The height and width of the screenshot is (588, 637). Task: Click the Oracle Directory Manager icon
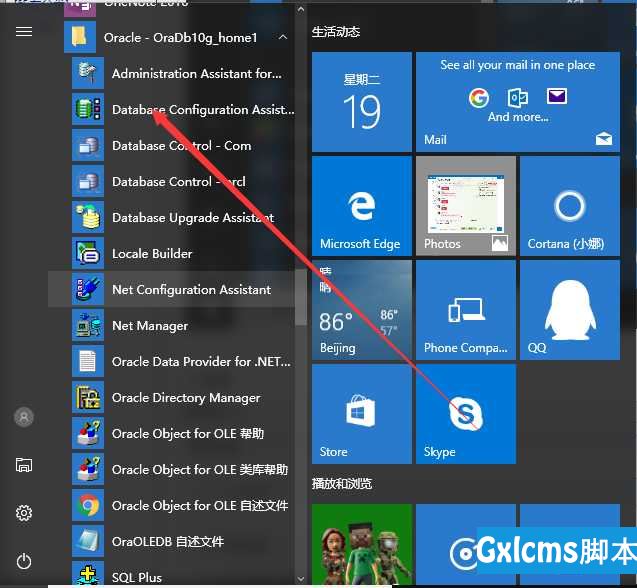point(88,397)
